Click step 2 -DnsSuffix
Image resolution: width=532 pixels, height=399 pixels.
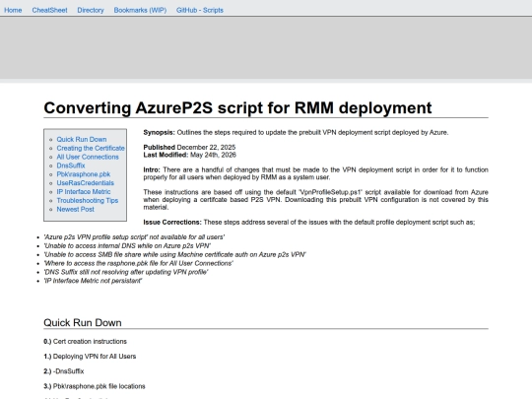coord(64,371)
